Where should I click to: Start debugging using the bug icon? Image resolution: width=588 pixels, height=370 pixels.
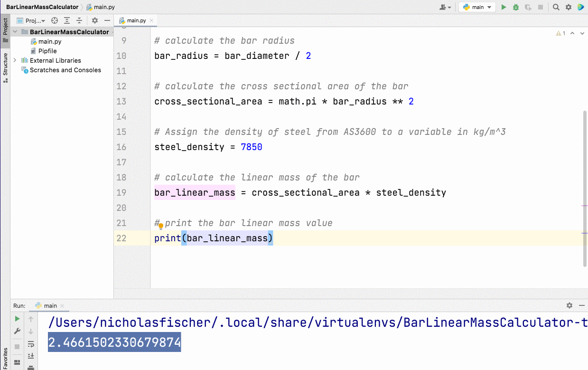coord(515,7)
